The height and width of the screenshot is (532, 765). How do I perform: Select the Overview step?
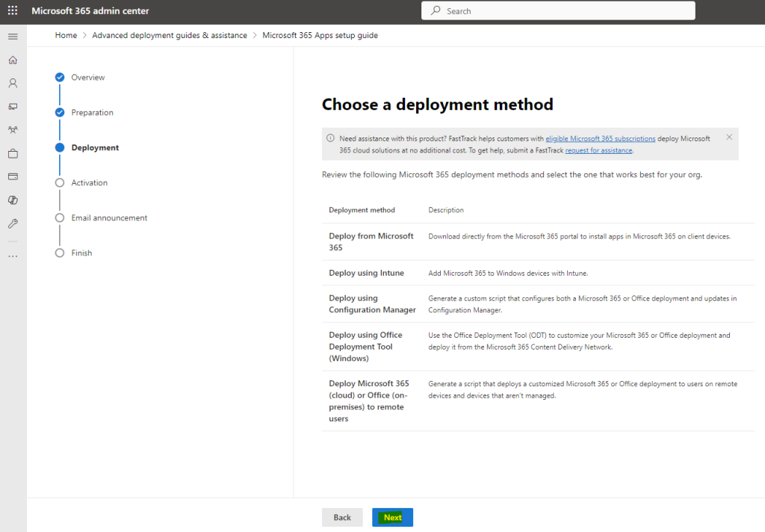pyautogui.click(x=81, y=77)
